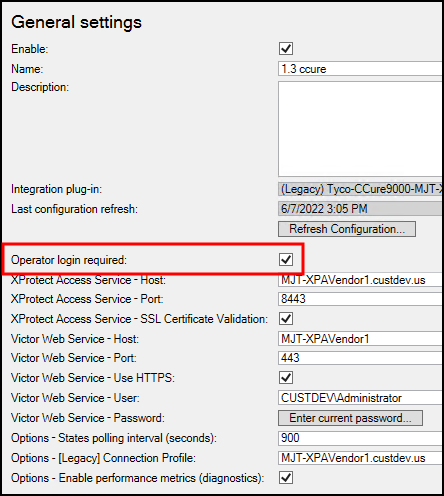
Task: Click the Last configuration refresh date field
Action: click(360, 209)
